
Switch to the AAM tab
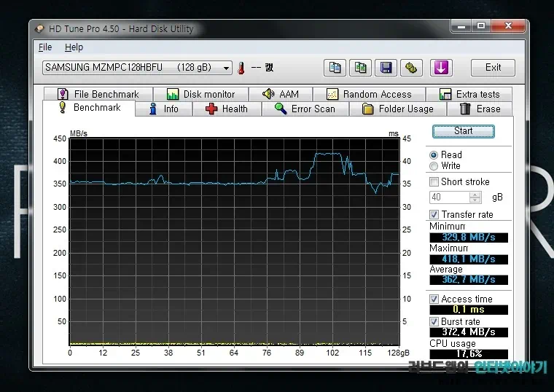pyautogui.click(x=281, y=94)
